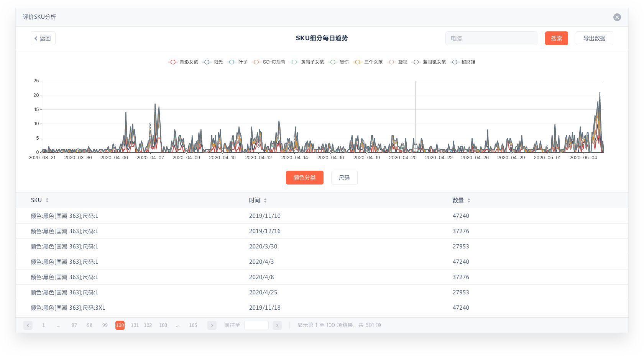This screenshot has height=356, width=644.
Task: Select the 2020/4/25 date cell
Action: pos(263,292)
